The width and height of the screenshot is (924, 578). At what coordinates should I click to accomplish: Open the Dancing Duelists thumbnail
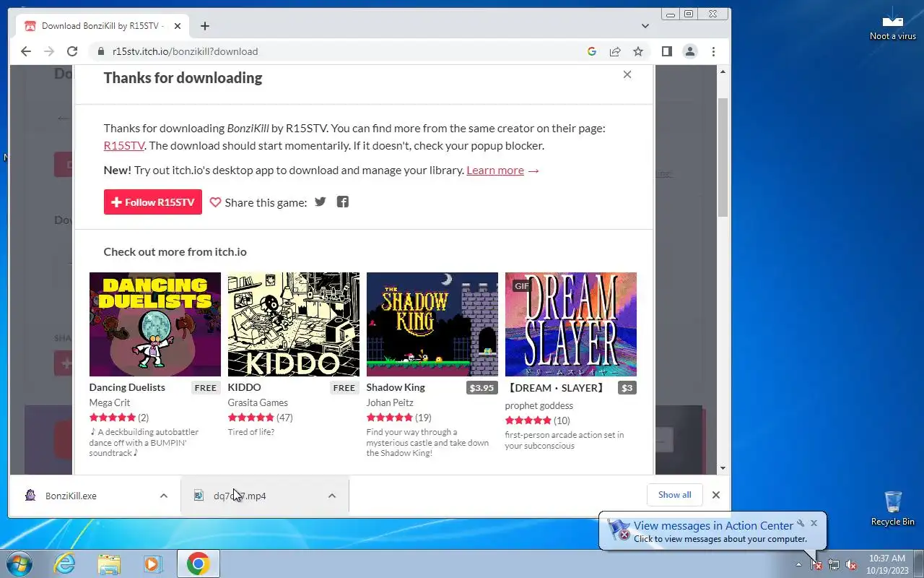pos(155,324)
